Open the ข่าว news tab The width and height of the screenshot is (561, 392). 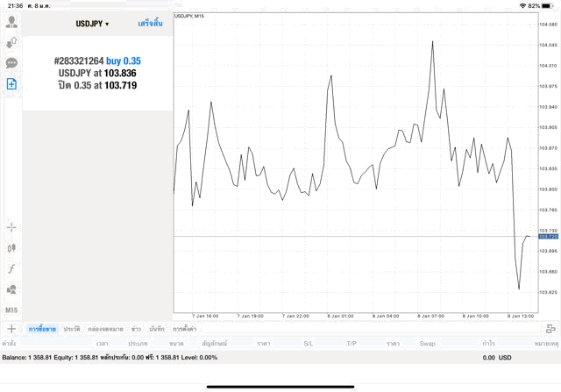136,328
